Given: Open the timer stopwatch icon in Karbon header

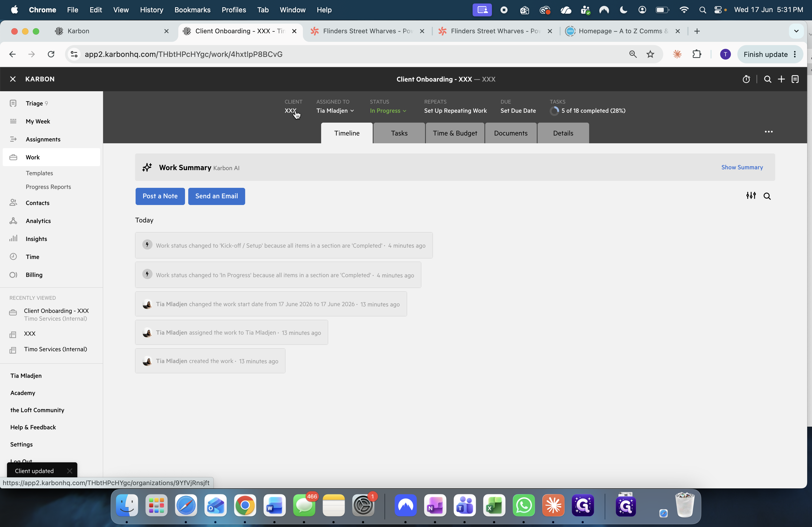Looking at the screenshot, I should 746,79.
